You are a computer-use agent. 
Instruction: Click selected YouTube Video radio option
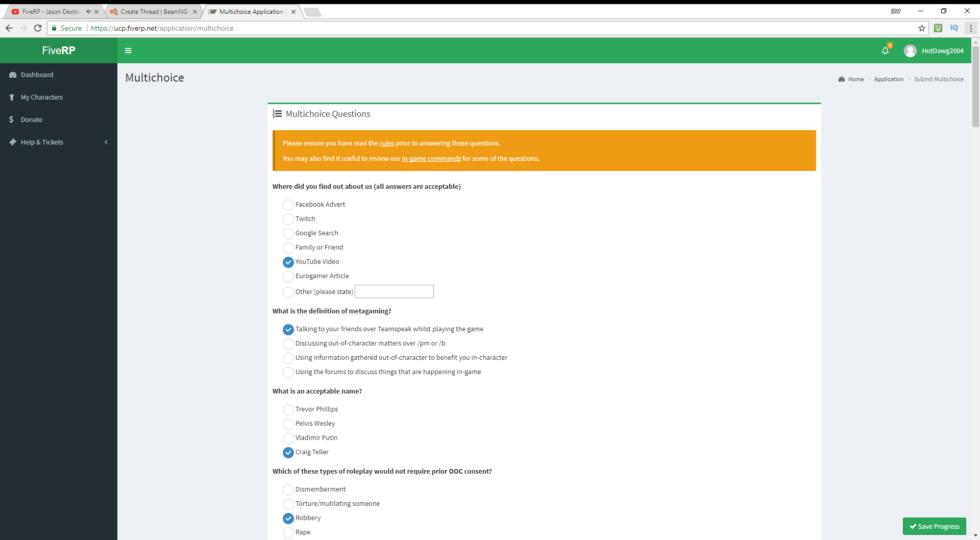pos(288,262)
